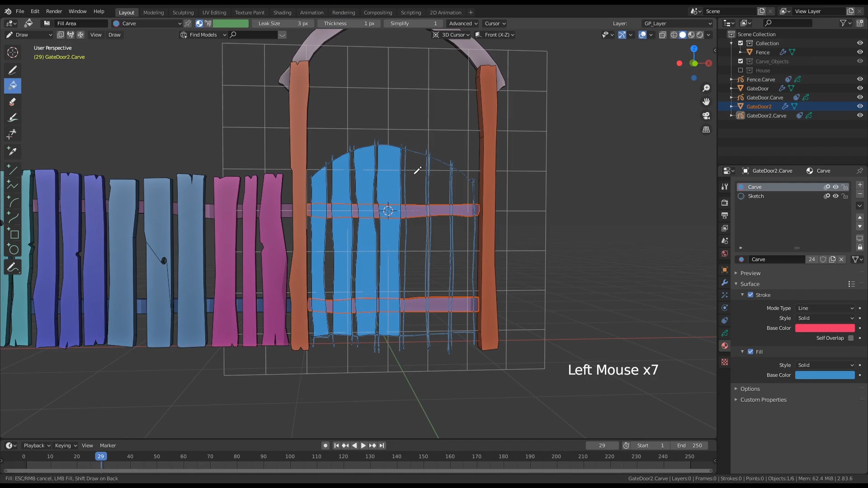This screenshot has width=868, height=488.
Task: Open the Material properties tab icon
Action: [x=725, y=346]
